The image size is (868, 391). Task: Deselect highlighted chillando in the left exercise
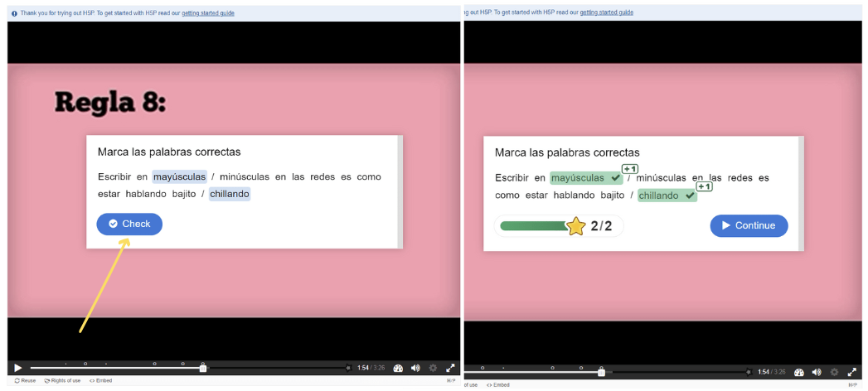[x=230, y=194]
